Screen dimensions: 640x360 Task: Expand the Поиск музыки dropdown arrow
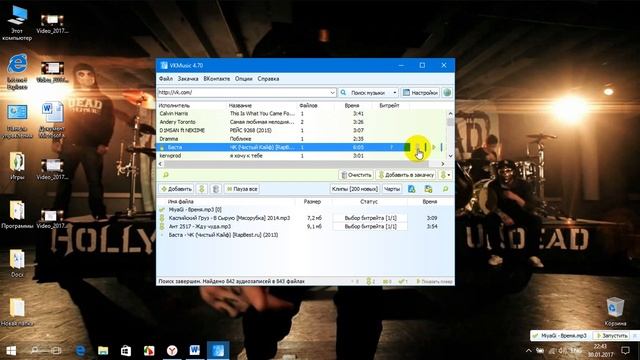[x=395, y=93]
